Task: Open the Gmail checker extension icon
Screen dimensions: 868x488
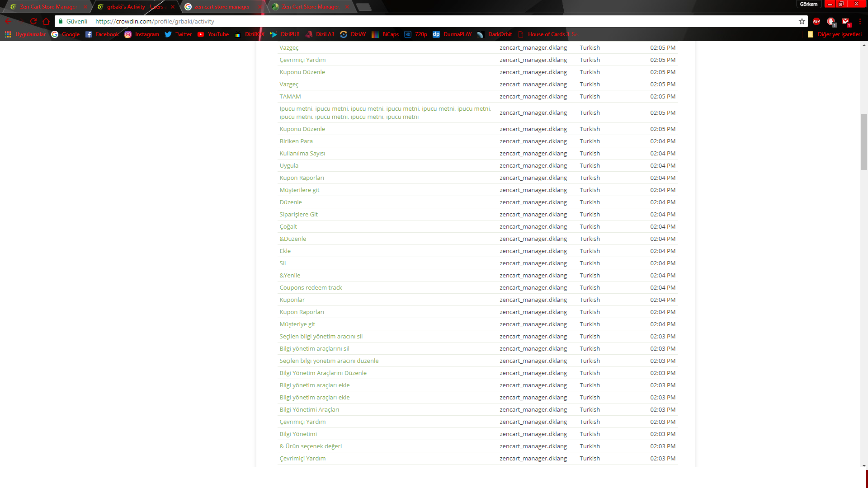Action: point(845,21)
